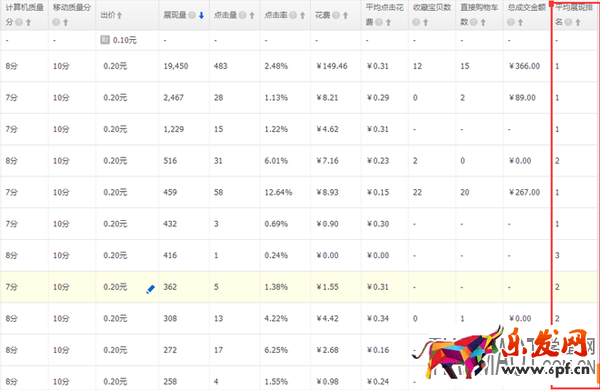Click the ¥366.00 total transaction cell
The image size is (600, 390).
coord(524,66)
